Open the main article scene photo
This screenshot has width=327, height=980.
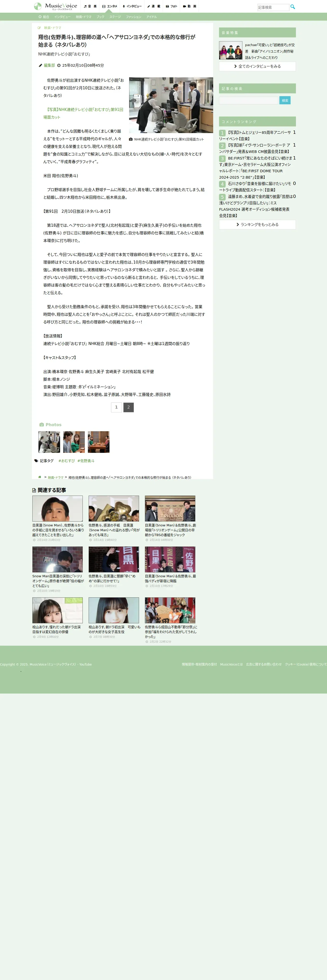tap(171, 105)
